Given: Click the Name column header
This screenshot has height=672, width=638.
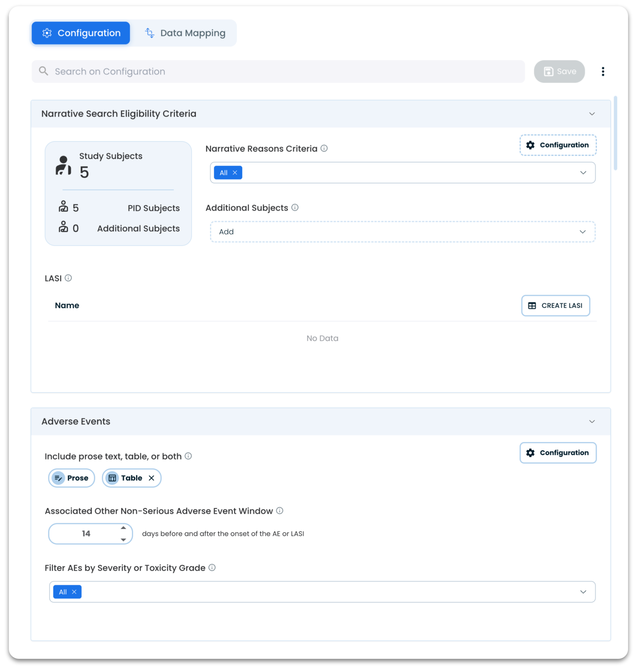Looking at the screenshot, I should 67,305.
